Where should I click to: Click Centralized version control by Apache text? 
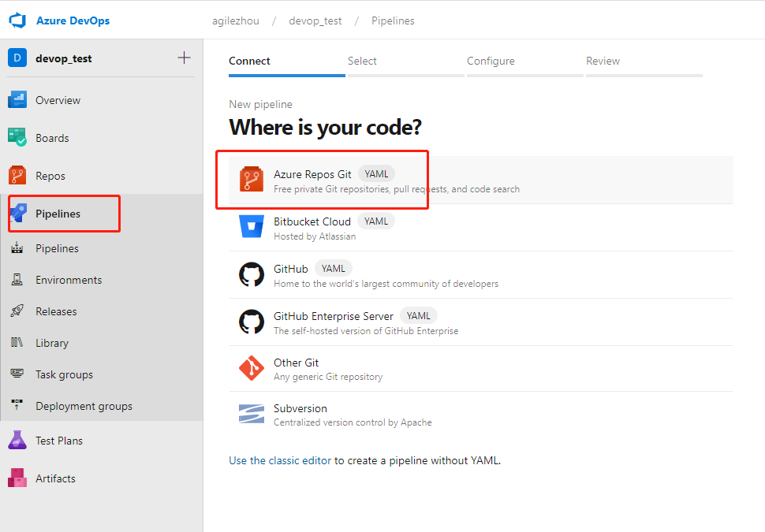(353, 422)
